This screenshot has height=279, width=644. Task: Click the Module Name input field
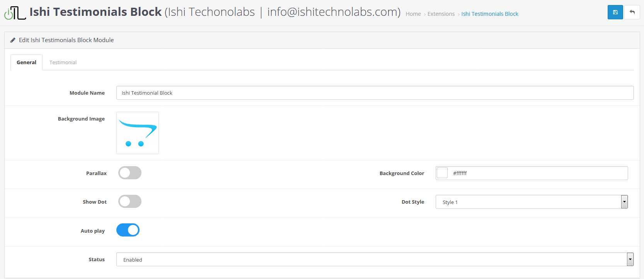tap(375, 93)
